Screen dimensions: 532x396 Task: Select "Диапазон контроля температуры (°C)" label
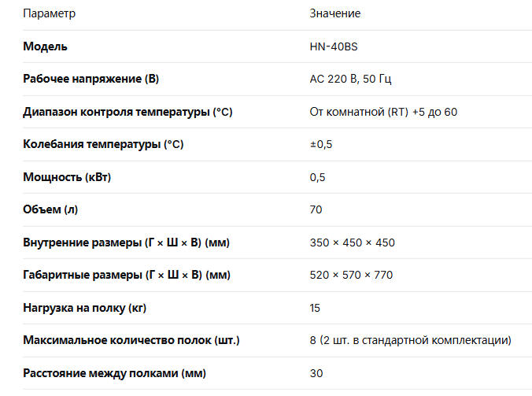pyautogui.click(x=127, y=112)
